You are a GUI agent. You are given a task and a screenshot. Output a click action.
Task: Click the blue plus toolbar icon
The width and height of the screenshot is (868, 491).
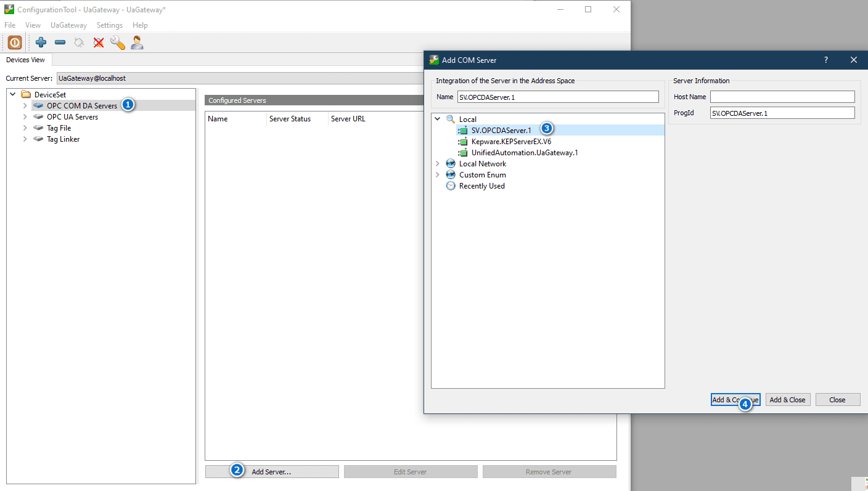click(41, 43)
